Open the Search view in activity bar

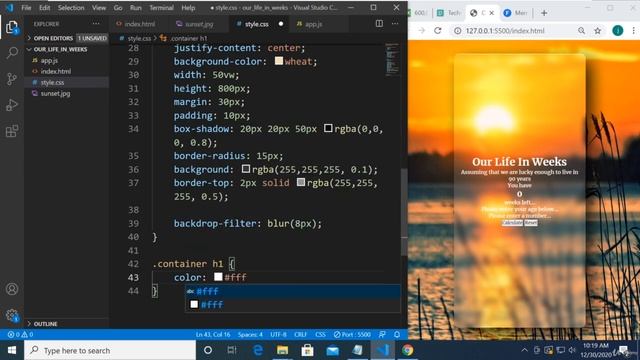coord(12,53)
